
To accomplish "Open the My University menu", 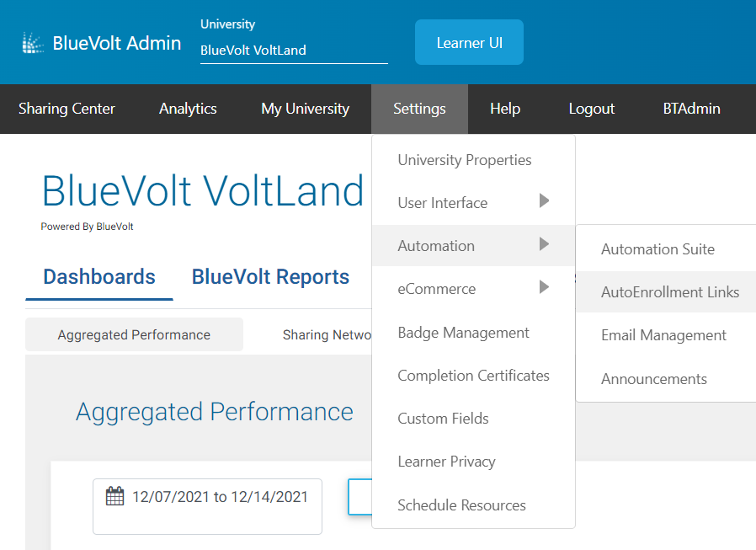I will click(306, 109).
